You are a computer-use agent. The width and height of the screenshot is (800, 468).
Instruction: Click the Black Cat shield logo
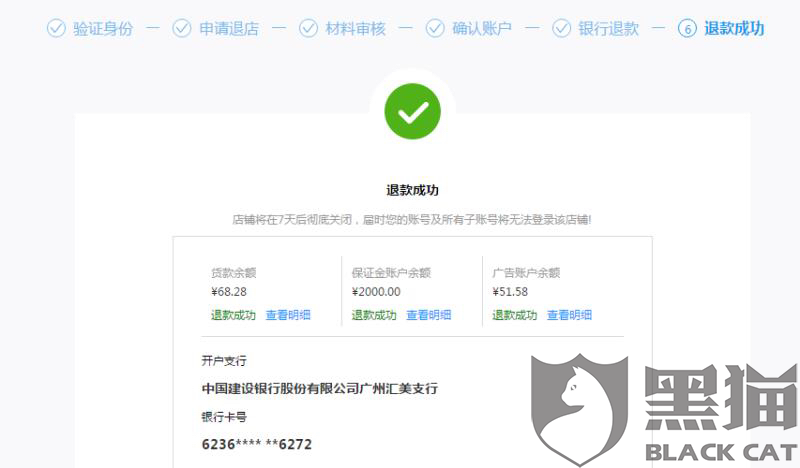pyautogui.click(x=579, y=409)
